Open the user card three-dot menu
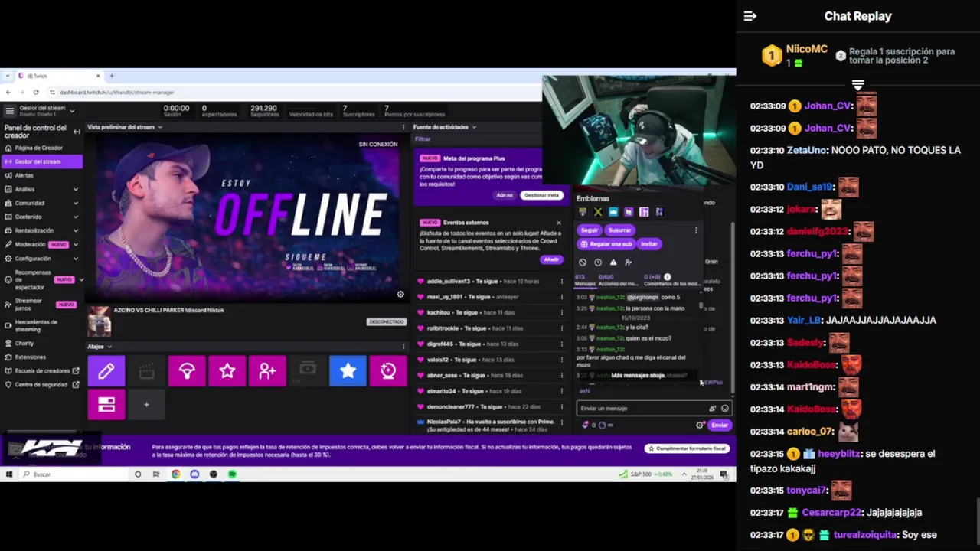Image resolution: width=980 pixels, height=551 pixels. 696,230
